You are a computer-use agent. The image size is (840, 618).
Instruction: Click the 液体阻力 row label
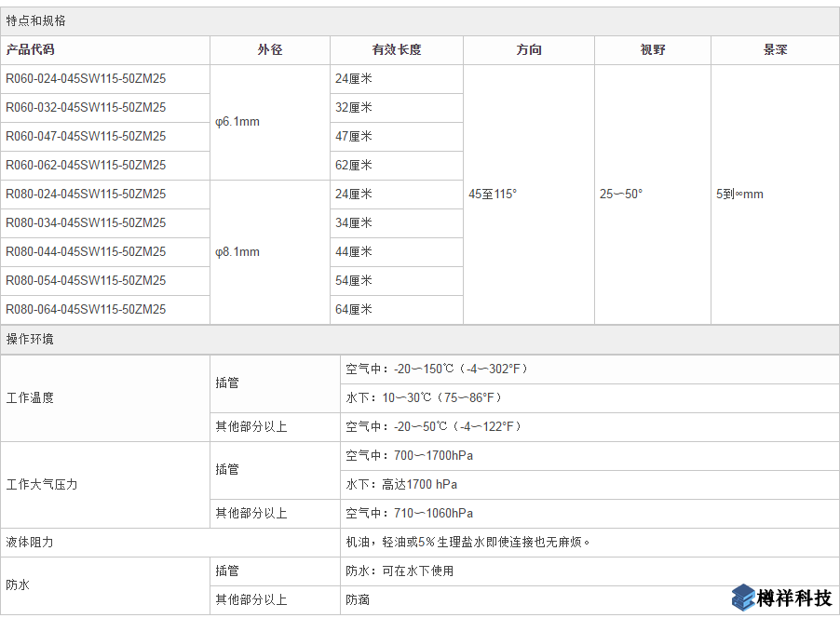(x=31, y=542)
